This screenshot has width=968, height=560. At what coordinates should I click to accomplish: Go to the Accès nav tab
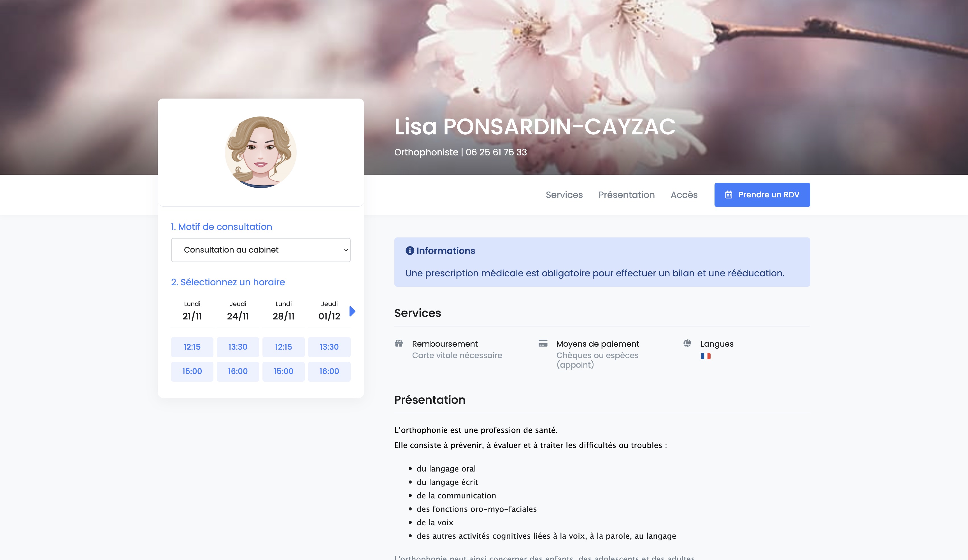(x=684, y=195)
